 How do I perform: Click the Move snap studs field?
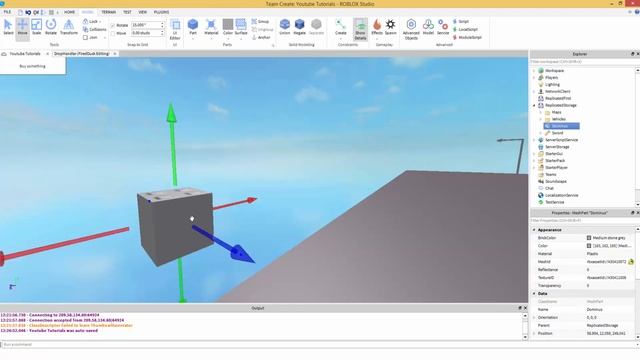(x=148, y=33)
